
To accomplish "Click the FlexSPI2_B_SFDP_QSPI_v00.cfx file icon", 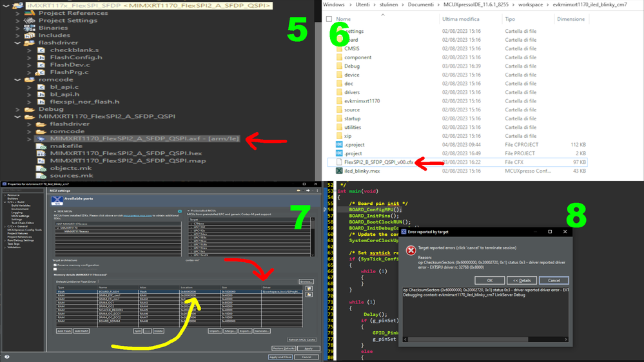I will tap(339, 162).
